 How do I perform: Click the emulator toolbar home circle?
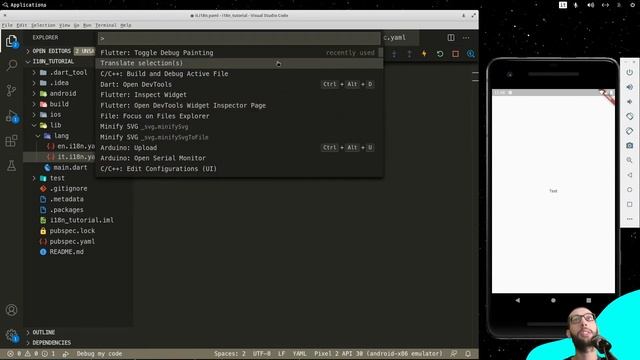click(x=629, y=189)
